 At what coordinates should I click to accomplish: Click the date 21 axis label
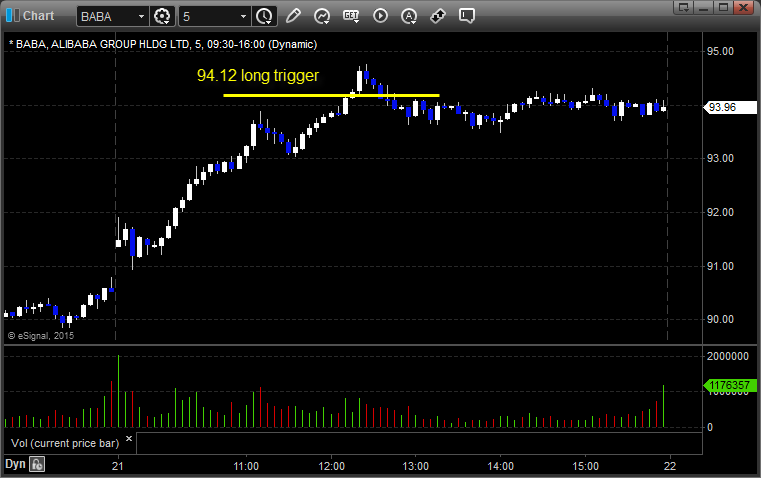117,466
